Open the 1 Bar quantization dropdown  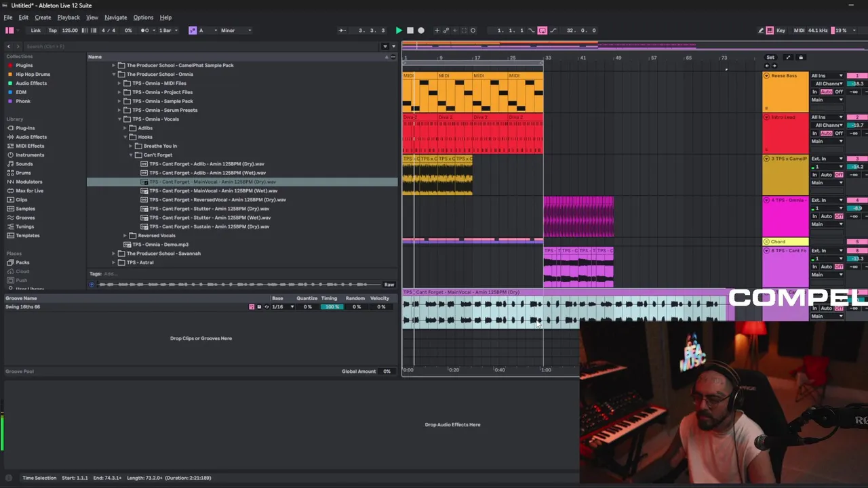pyautogui.click(x=167, y=30)
